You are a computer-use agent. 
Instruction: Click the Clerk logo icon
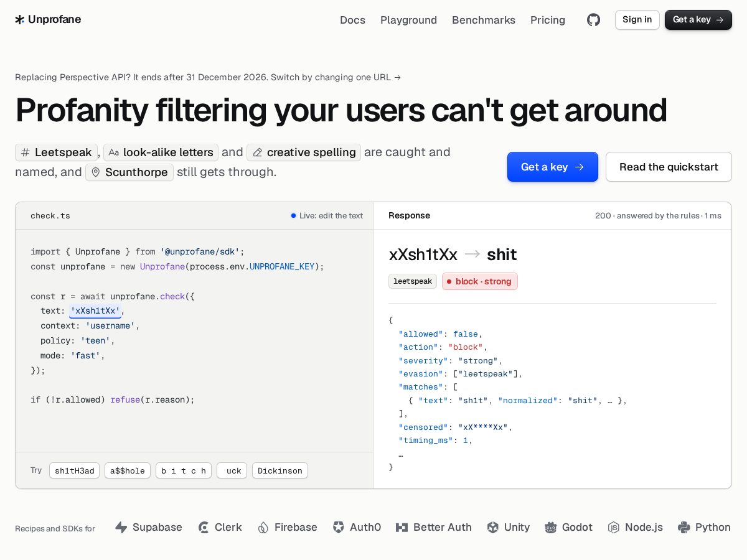[204, 527]
